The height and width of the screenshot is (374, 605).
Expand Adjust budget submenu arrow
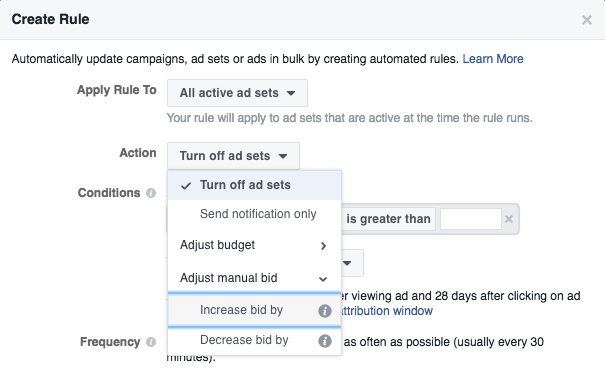[323, 246]
